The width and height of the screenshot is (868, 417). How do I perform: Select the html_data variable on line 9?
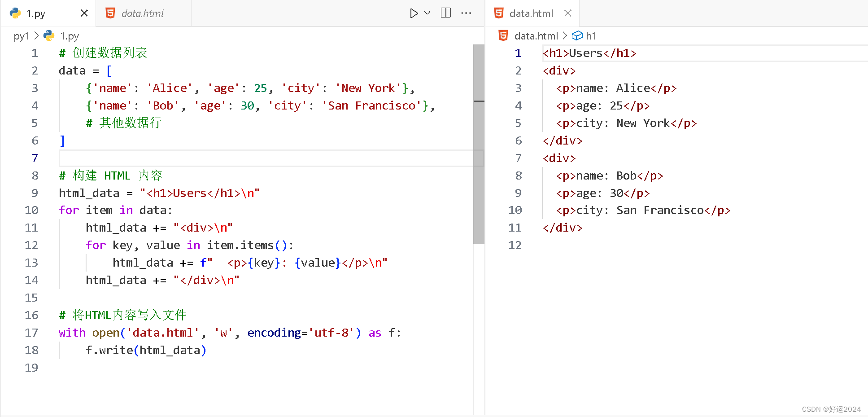pos(90,193)
